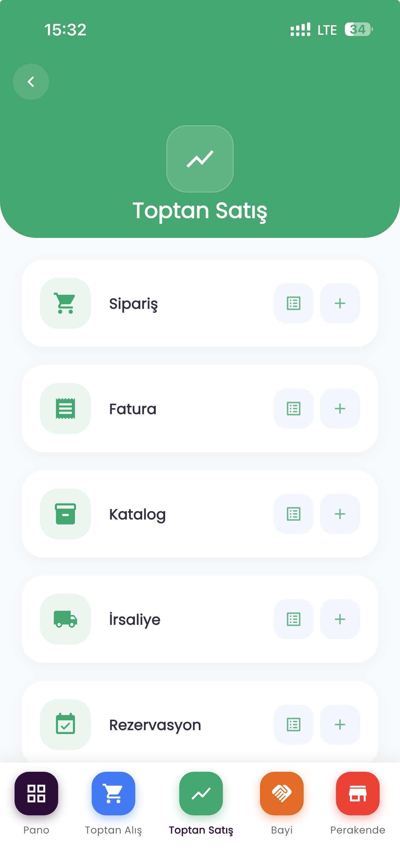
Task: Open the Fatura list view icon
Action: (293, 409)
